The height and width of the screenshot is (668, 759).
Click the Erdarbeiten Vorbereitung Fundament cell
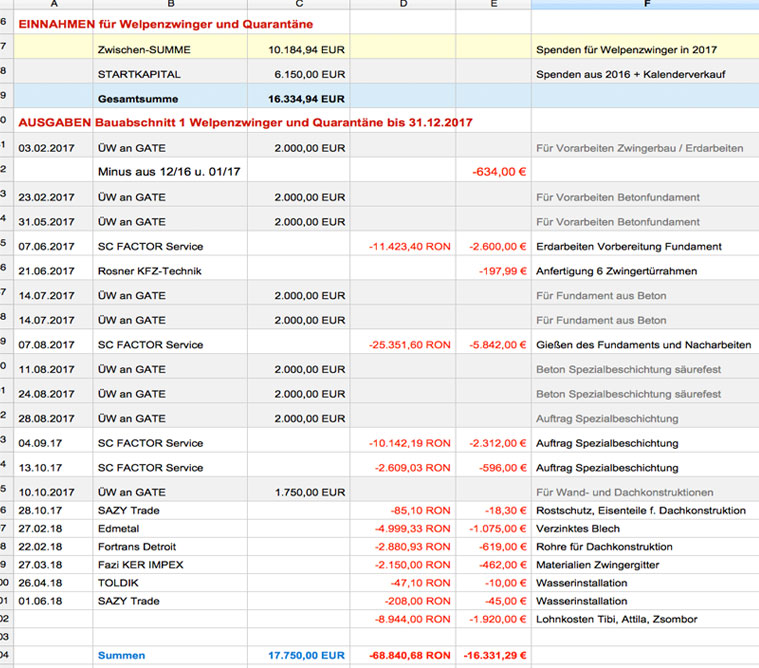[645, 243]
